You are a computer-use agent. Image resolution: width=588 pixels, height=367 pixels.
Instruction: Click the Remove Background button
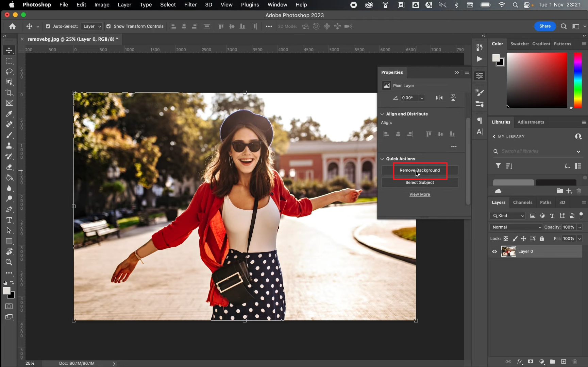(420, 170)
